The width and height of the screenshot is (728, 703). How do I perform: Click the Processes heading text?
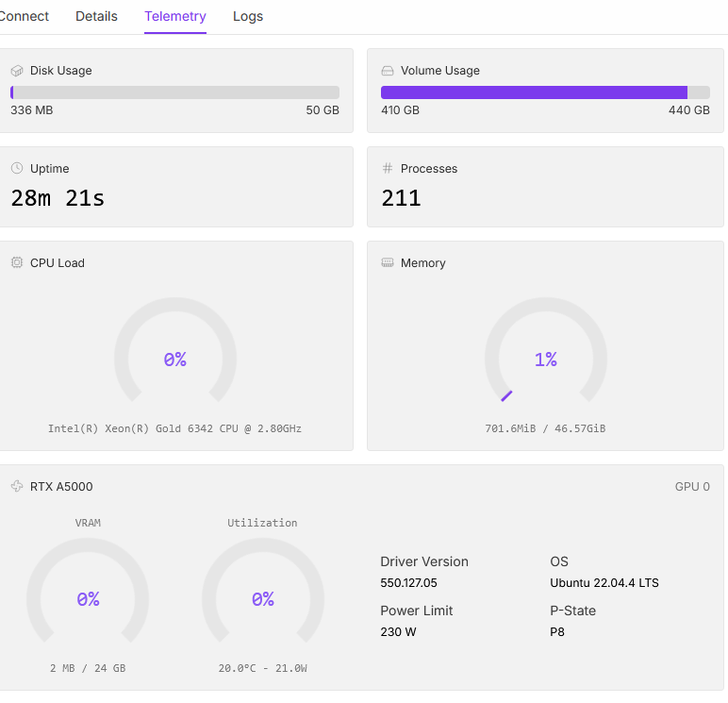tap(429, 169)
